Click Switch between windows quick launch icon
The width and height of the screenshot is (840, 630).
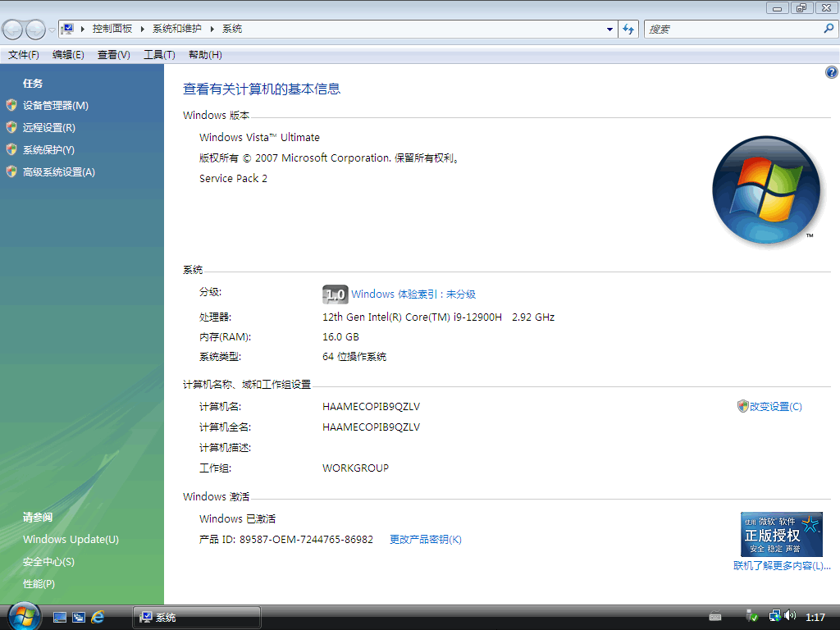(x=79, y=617)
